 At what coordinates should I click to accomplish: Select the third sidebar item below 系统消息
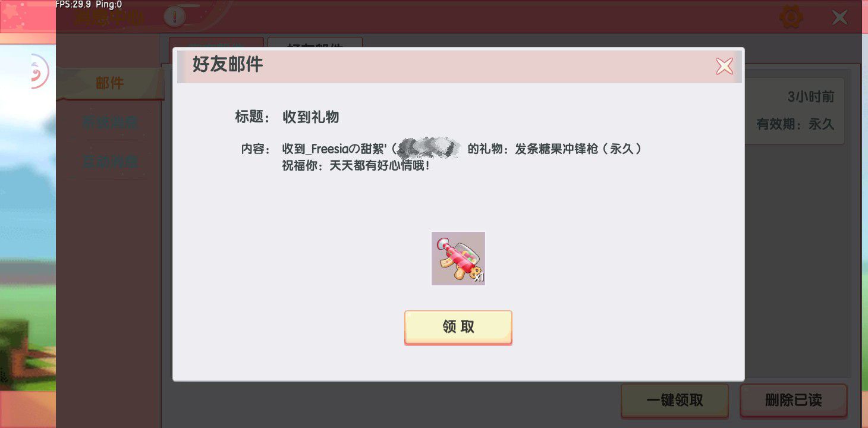[110, 161]
